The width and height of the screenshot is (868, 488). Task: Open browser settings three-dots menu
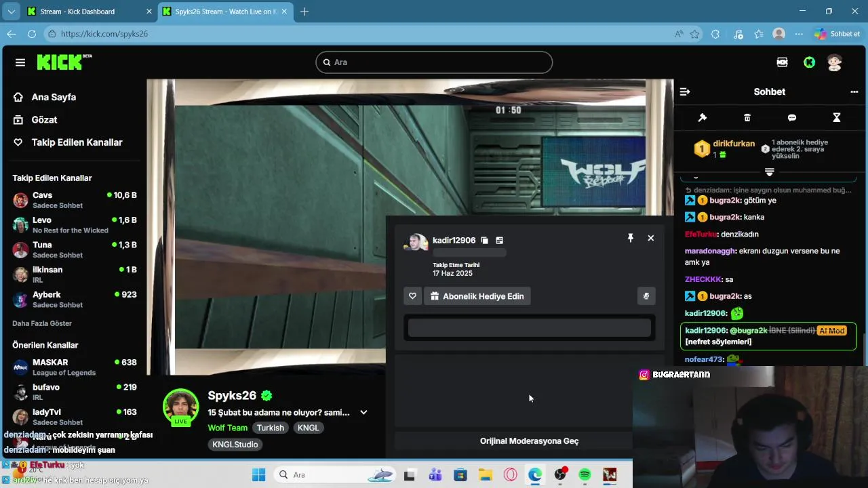coord(799,34)
